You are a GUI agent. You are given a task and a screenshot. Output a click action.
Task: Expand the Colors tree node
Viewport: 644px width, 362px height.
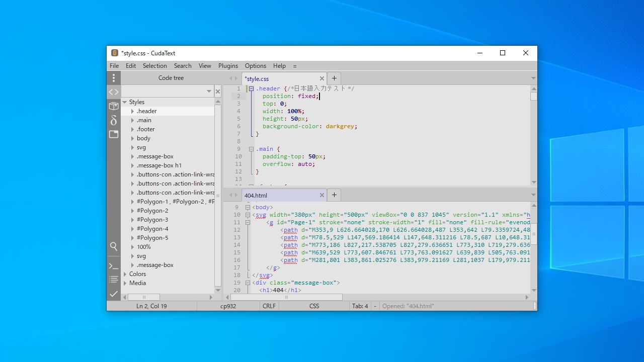tap(125, 274)
